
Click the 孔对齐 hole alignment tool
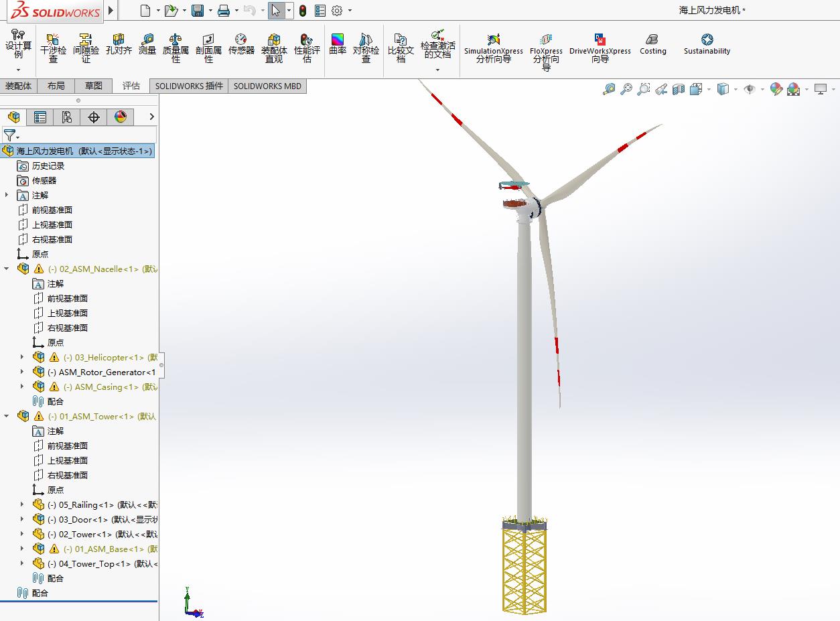pyautogui.click(x=119, y=45)
